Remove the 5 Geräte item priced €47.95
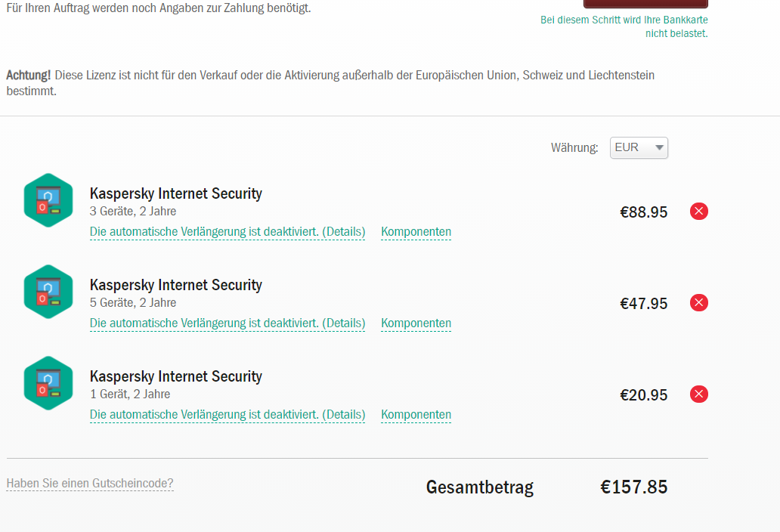The height and width of the screenshot is (532, 780). tap(698, 303)
